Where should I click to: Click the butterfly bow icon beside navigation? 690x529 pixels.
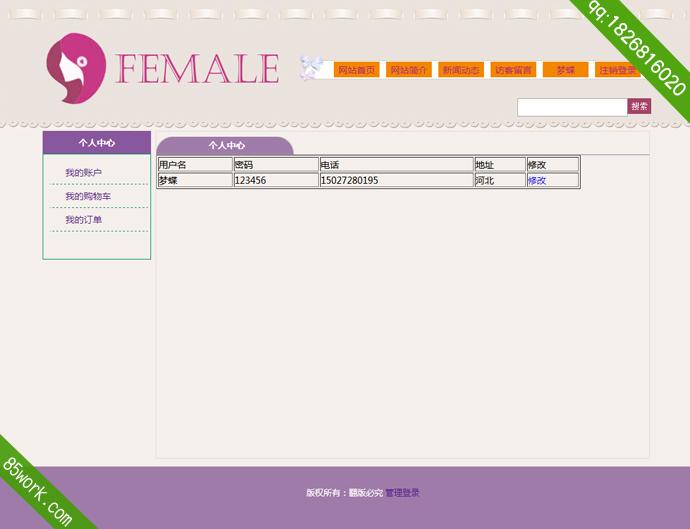point(311,68)
